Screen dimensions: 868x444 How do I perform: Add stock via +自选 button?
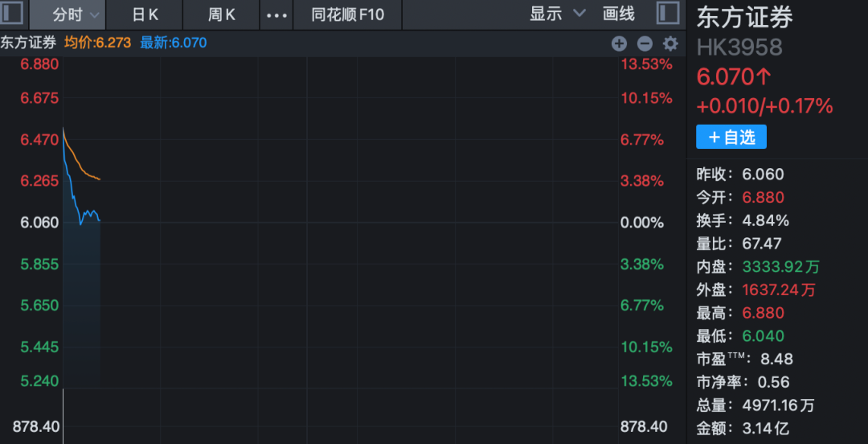pos(731,137)
